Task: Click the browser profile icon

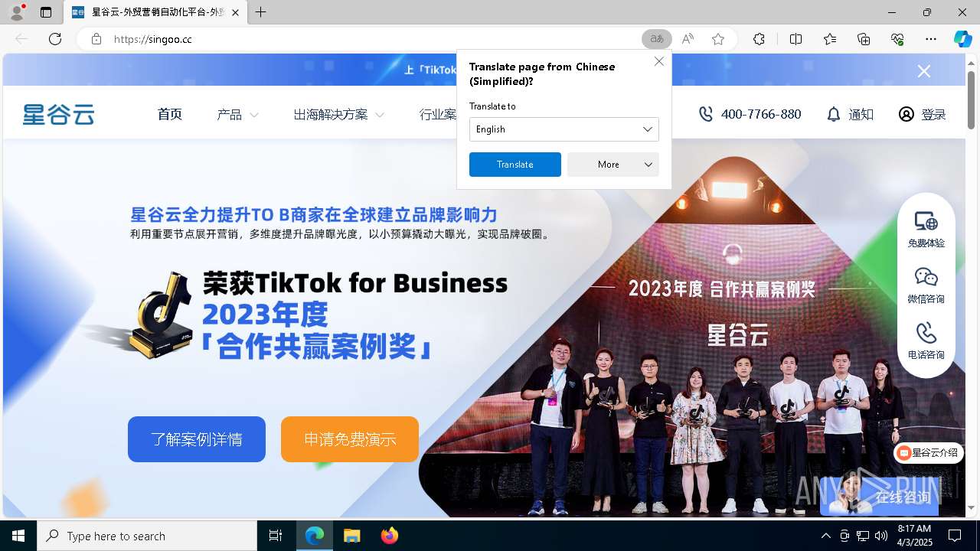Action: (x=17, y=12)
